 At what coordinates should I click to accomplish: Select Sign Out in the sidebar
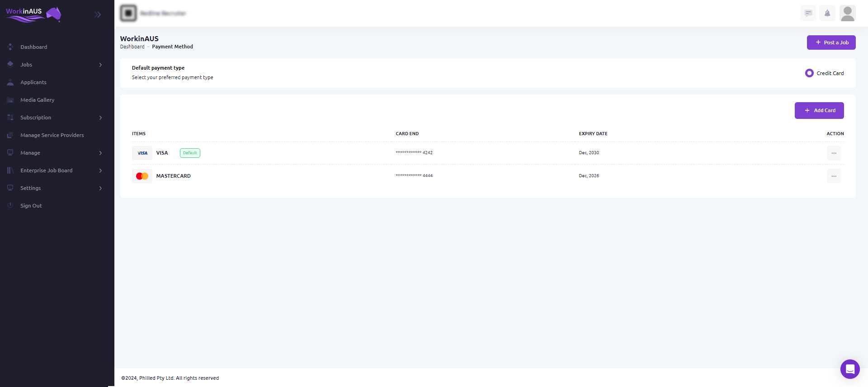click(31, 206)
